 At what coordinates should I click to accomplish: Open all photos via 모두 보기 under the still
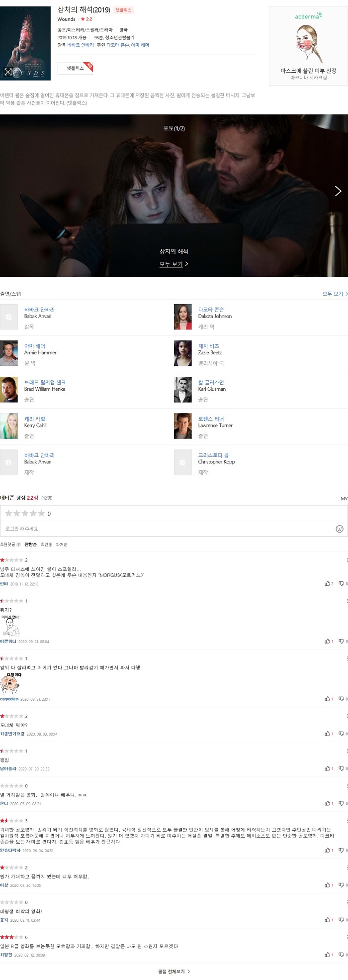[174, 264]
